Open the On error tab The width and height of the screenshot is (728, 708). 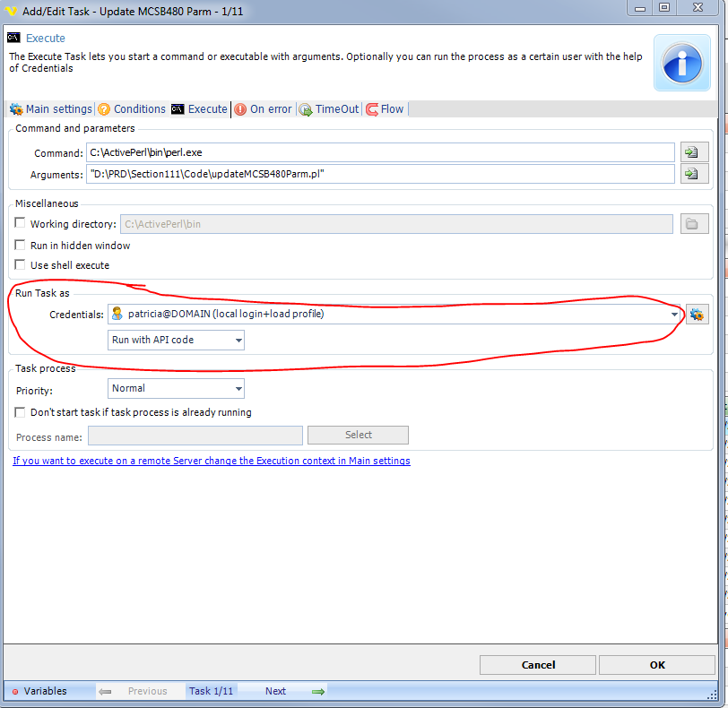coord(263,109)
